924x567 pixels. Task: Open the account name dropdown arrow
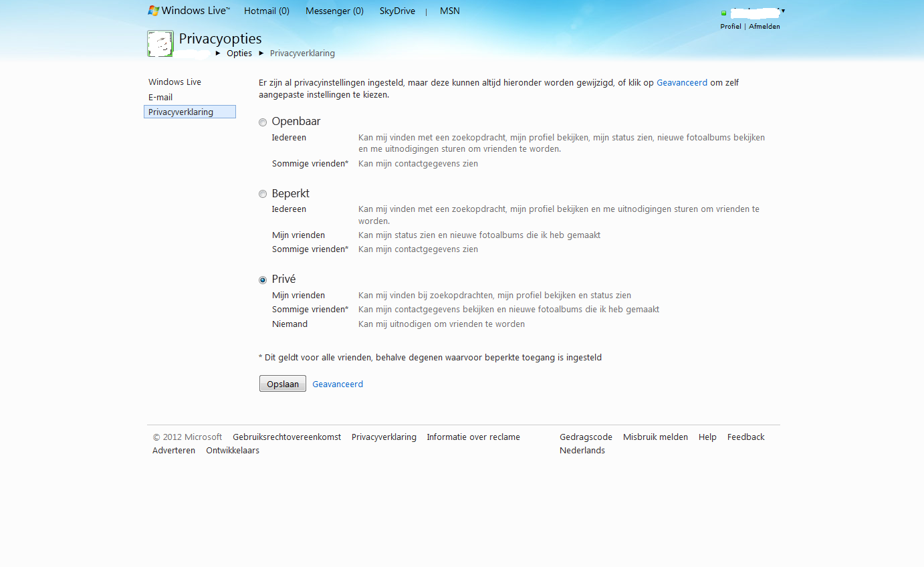(783, 11)
